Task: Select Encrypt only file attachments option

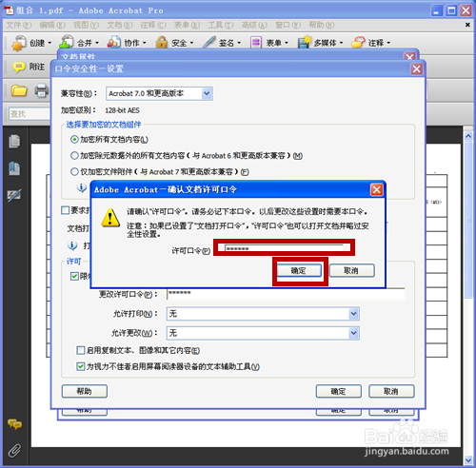Action: [160, 172]
